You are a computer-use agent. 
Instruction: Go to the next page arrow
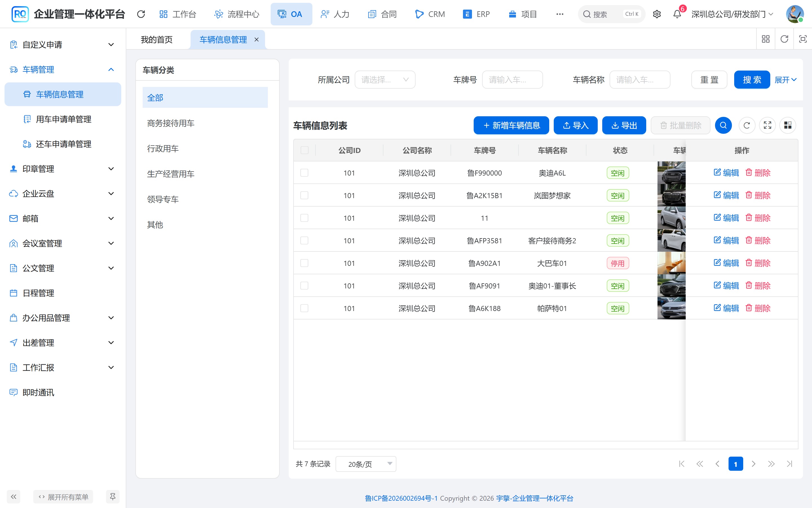pyautogui.click(x=754, y=464)
